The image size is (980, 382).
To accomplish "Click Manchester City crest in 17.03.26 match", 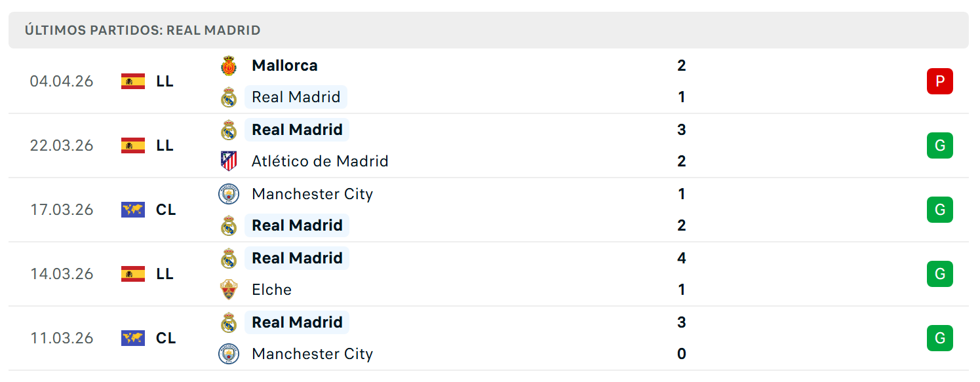I will pos(228,194).
